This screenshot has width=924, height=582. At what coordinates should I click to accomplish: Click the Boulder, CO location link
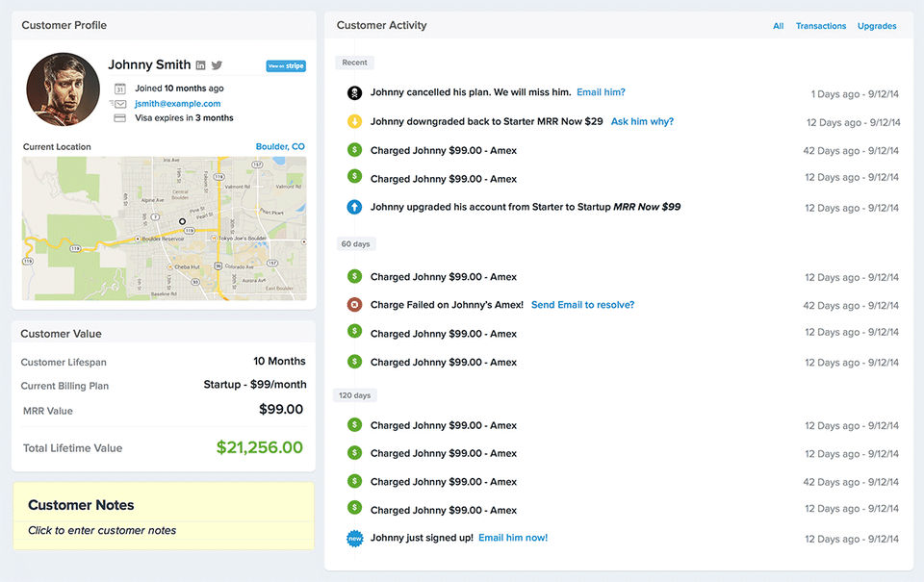[x=280, y=147]
